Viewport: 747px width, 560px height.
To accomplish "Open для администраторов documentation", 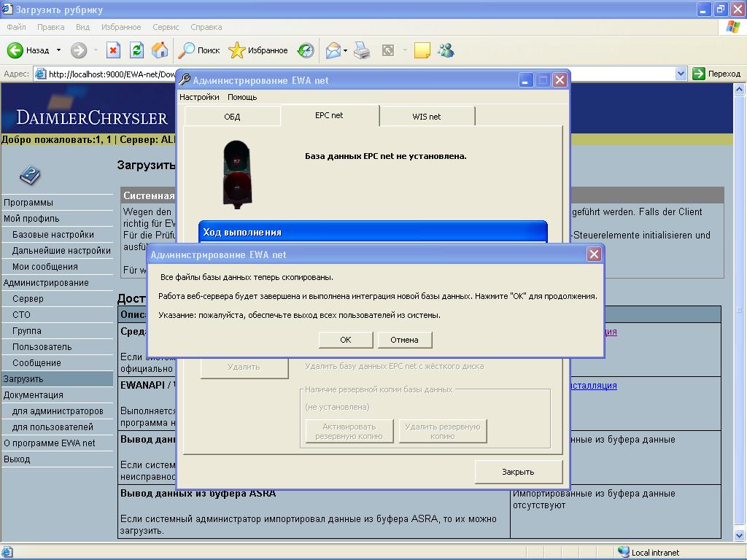I will [57, 411].
